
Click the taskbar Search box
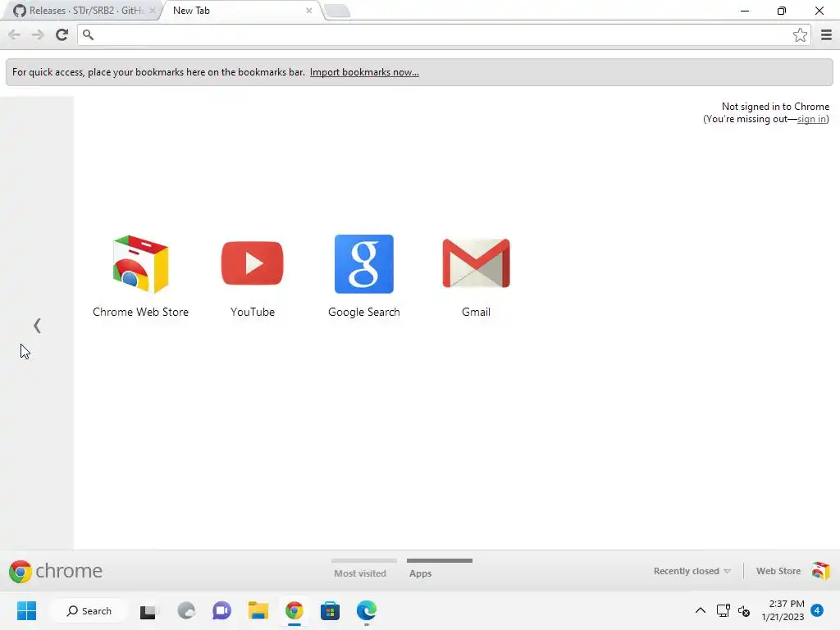[89, 610]
